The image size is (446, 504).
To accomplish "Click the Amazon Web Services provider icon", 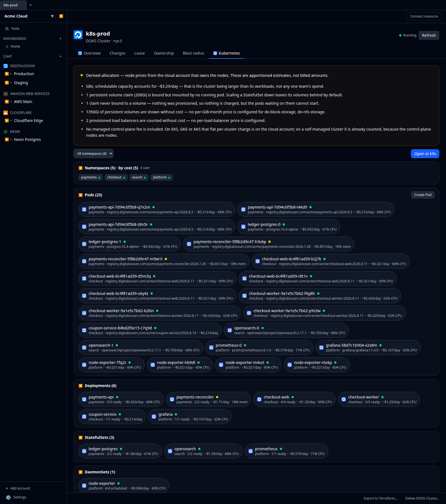I will click(x=6, y=94).
